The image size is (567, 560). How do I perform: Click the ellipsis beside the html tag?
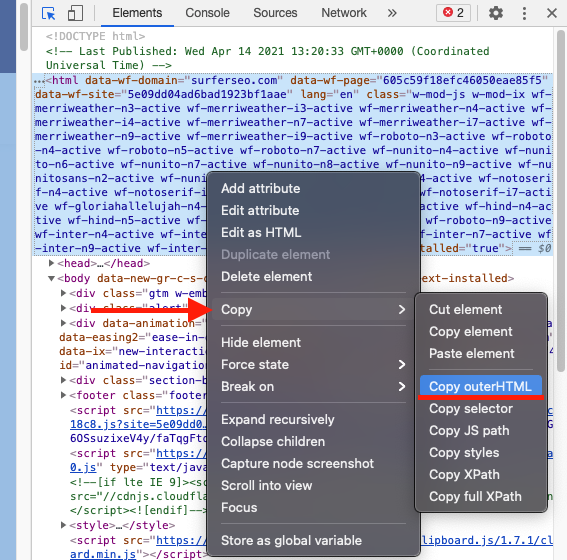point(39,81)
